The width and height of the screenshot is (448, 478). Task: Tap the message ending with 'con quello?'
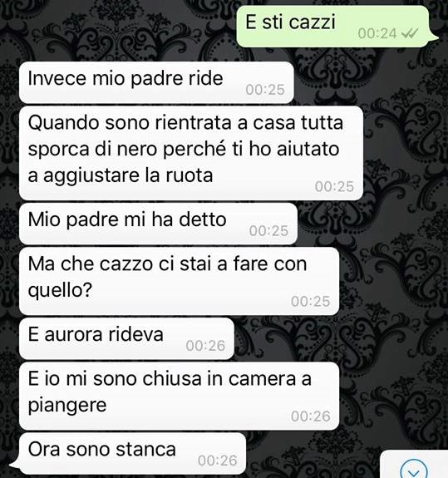180,281
